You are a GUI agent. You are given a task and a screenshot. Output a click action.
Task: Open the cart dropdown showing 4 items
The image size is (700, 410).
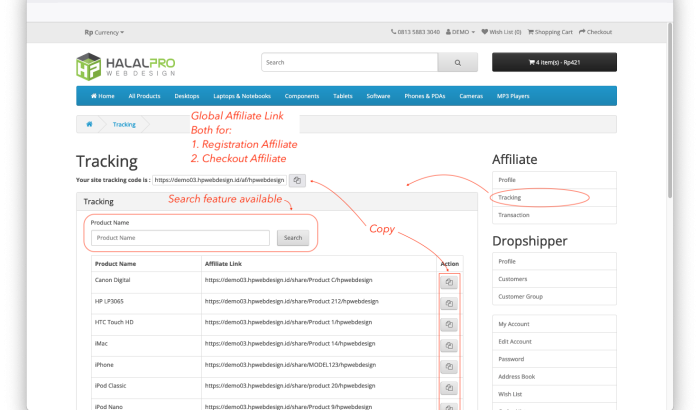pos(554,62)
